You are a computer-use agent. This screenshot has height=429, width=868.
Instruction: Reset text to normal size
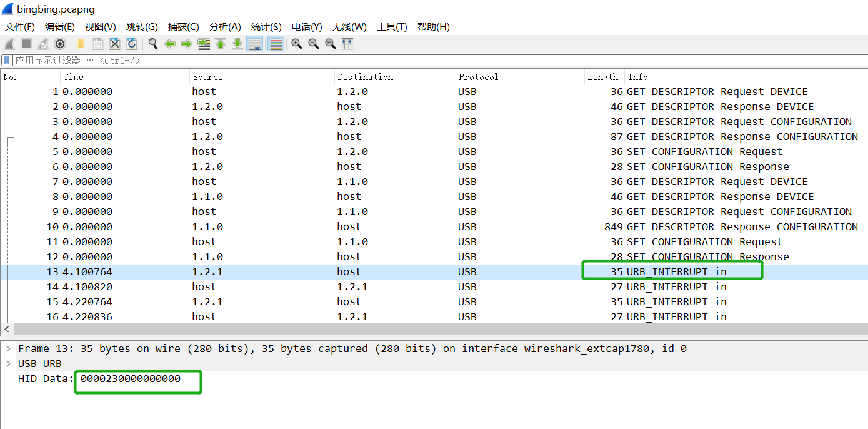point(331,44)
